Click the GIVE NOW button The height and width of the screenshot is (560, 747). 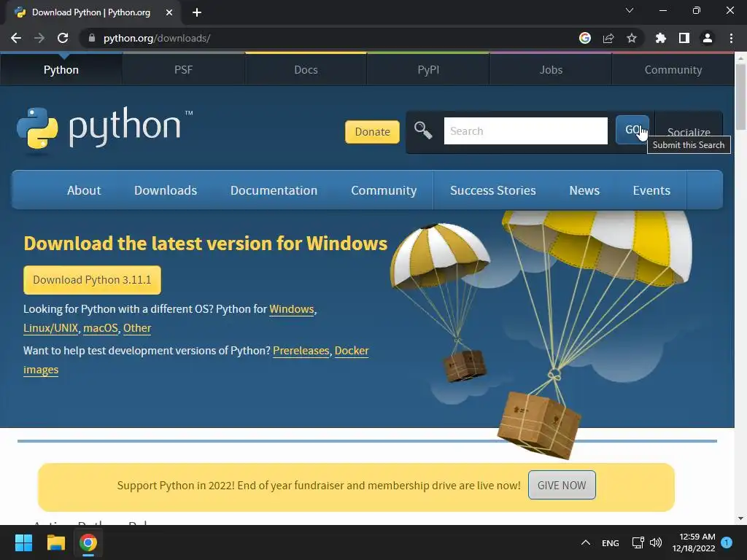562,485
